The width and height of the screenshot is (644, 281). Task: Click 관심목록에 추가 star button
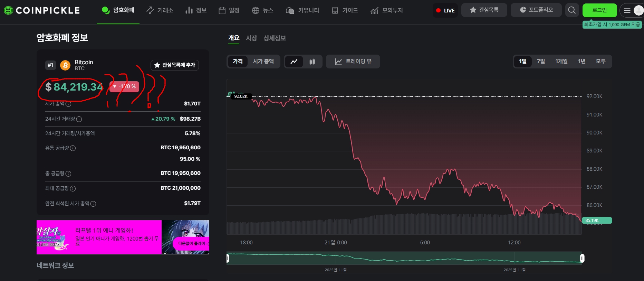click(175, 65)
